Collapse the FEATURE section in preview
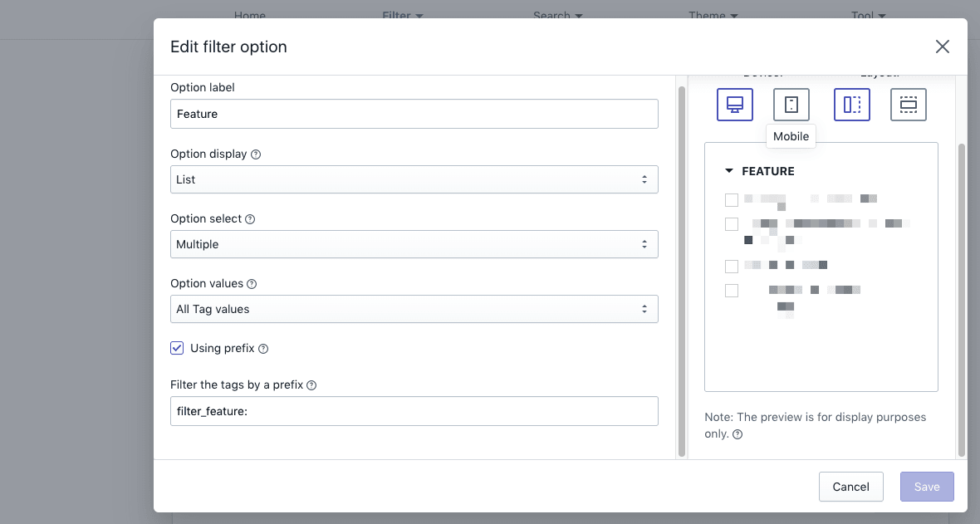Image resolution: width=980 pixels, height=524 pixels. click(x=729, y=171)
